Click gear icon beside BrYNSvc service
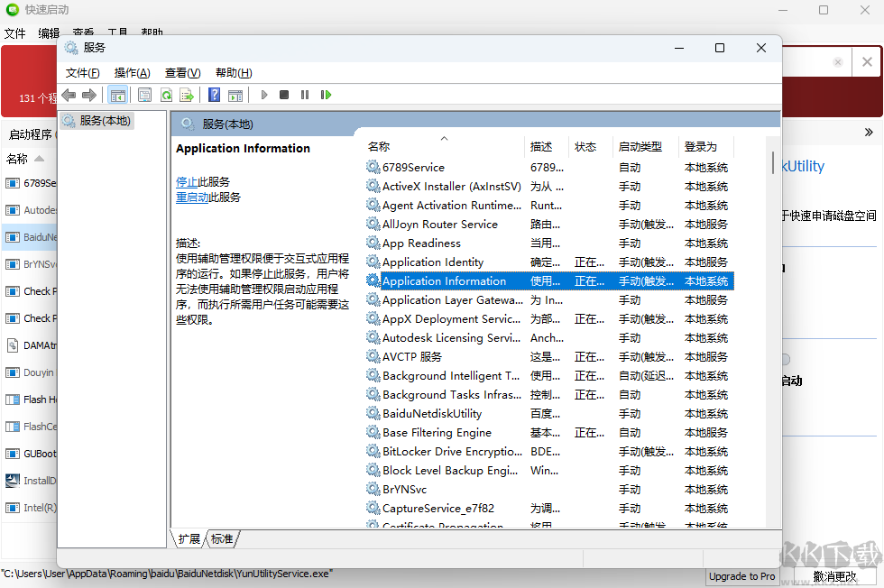The height and width of the screenshot is (588, 884). pyautogui.click(x=373, y=489)
